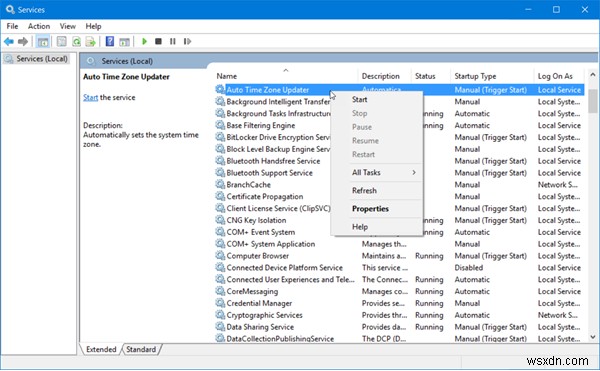Choose Properties from the context menu
This screenshot has width=600, height=371.
377,209
